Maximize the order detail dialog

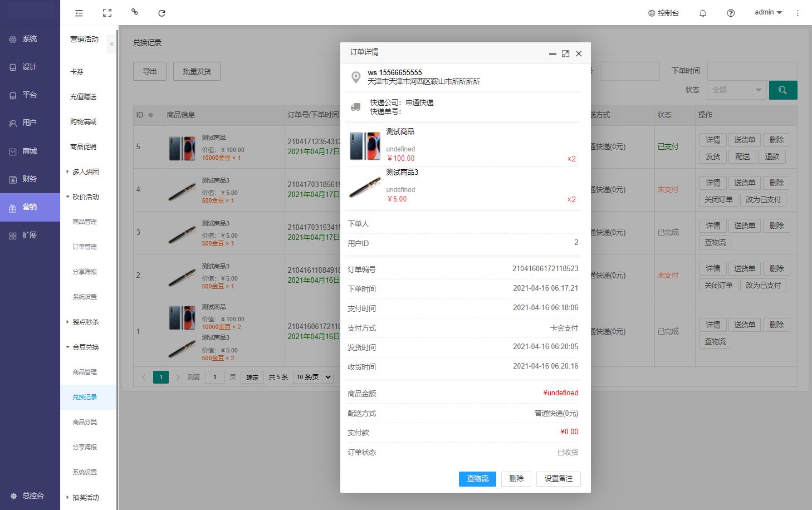[565, 53]
